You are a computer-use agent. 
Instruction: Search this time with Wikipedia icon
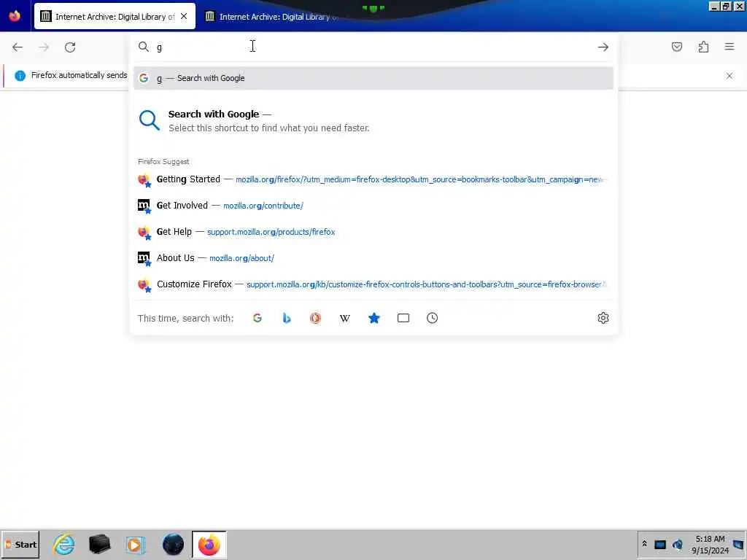pos(345,318)
